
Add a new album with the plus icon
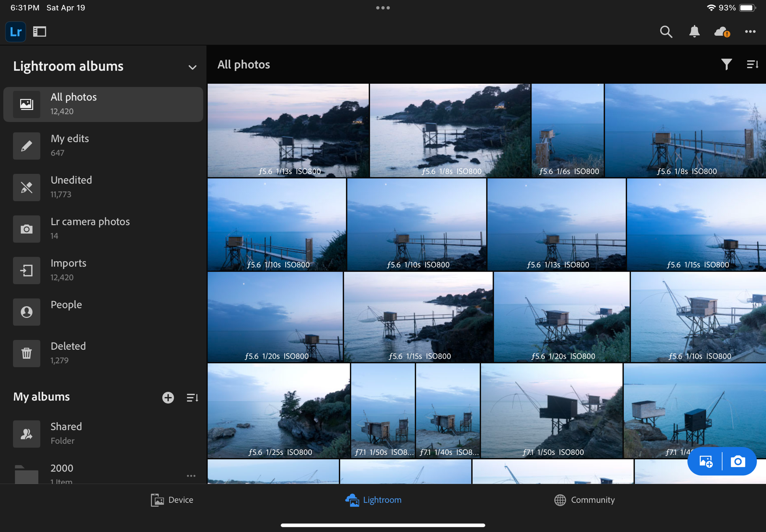click(x=168, y=397)
